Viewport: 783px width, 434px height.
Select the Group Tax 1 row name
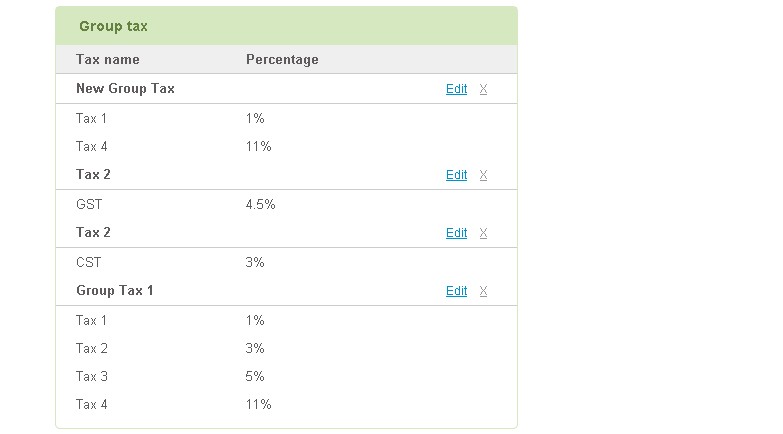(115, 290)
